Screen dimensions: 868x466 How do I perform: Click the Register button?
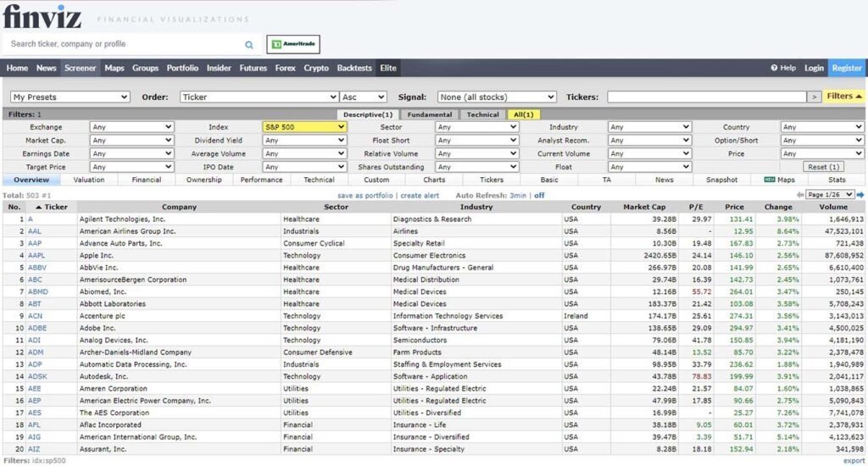pyautogui.click(x=847, y=68)
